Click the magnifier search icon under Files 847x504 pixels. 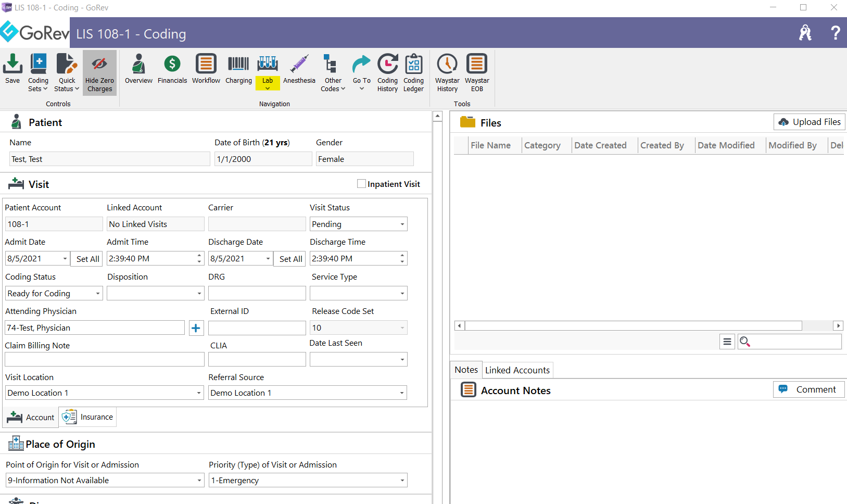tap(745, 342)
